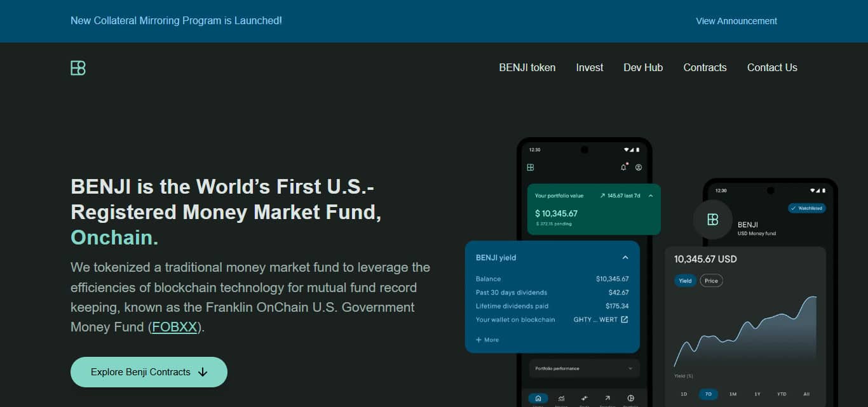The image size is (868, 407).
Task: Click the down arrow in Explore Benji Contracts
Action: tap(203, 372)
